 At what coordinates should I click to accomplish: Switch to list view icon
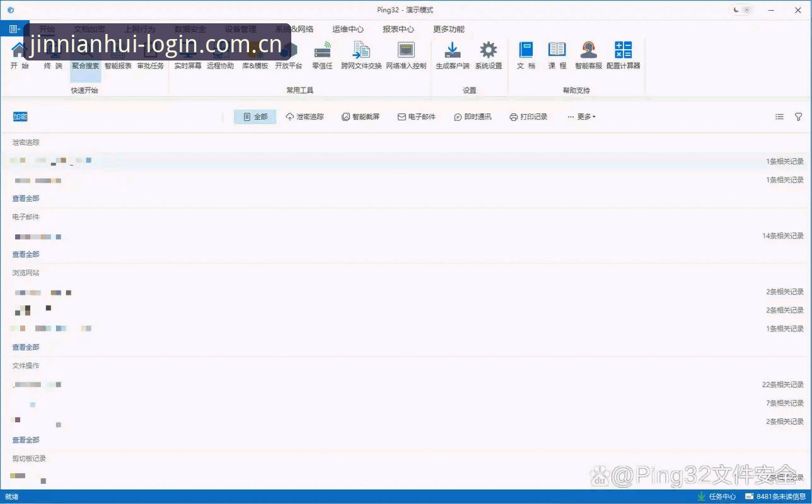[x=779, y=117]
